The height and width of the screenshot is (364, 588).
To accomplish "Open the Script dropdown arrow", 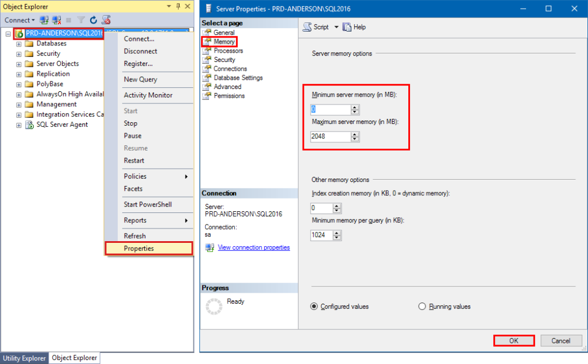I will pos(336,27).
